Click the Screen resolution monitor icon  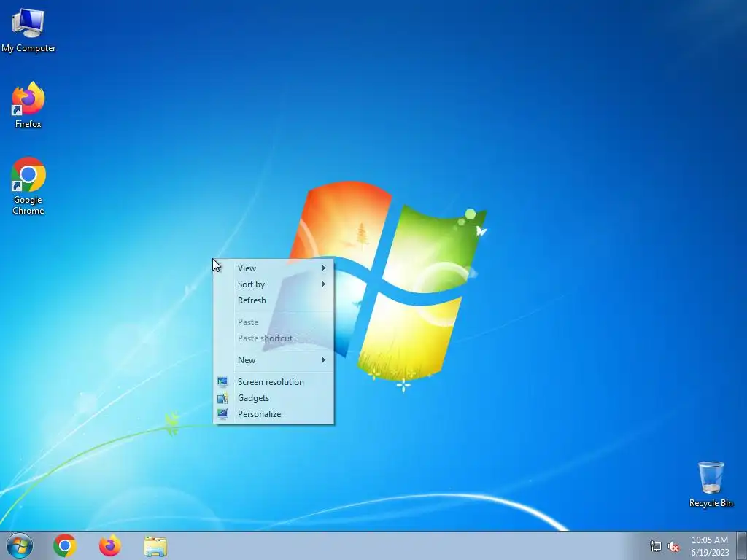tap(222, 382)
